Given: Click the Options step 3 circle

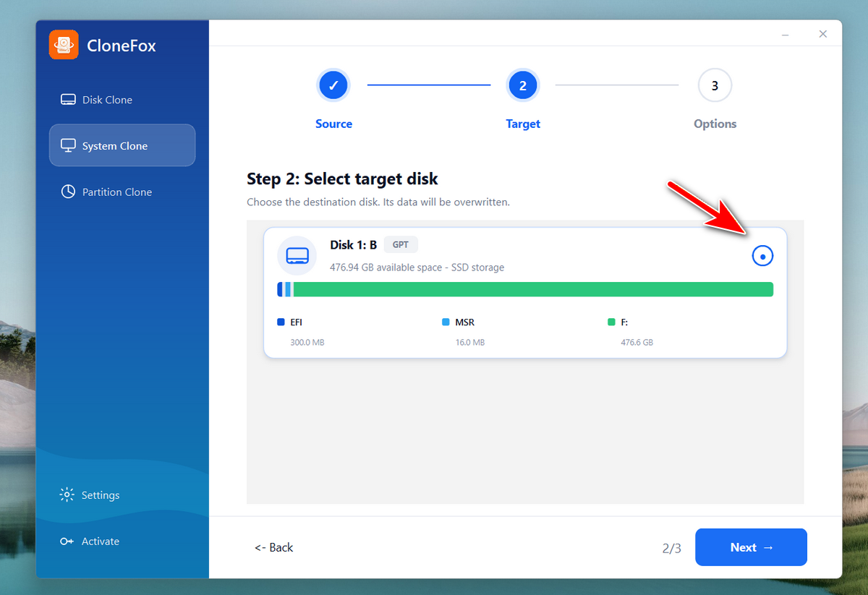Looking at the screenshot, I should click(x=715, y=85).
